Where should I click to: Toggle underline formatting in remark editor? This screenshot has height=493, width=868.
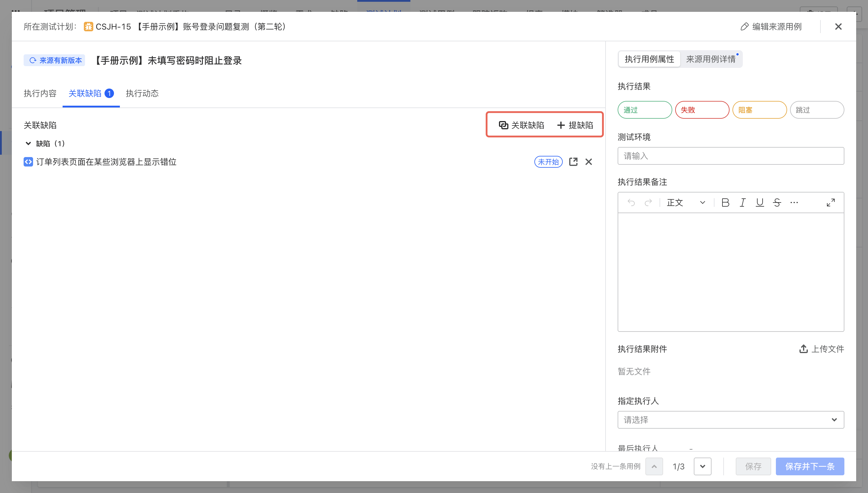[x=760, y=203]
